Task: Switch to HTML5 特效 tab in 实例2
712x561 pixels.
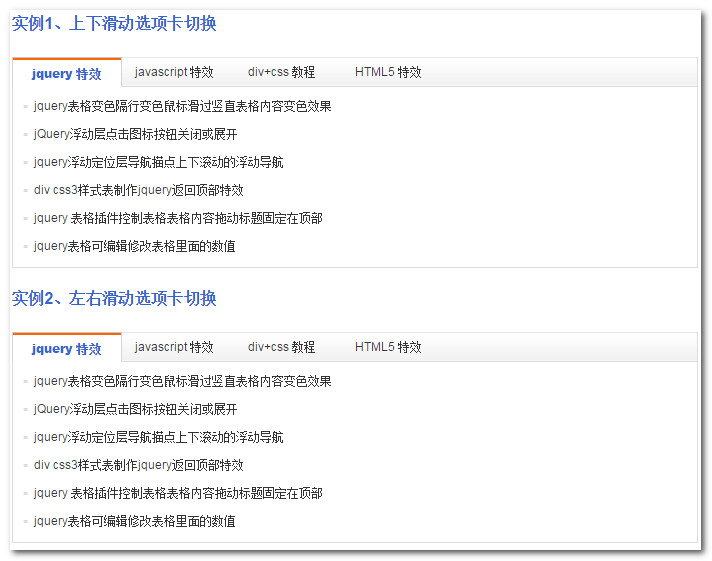Action: coord(388,347)
